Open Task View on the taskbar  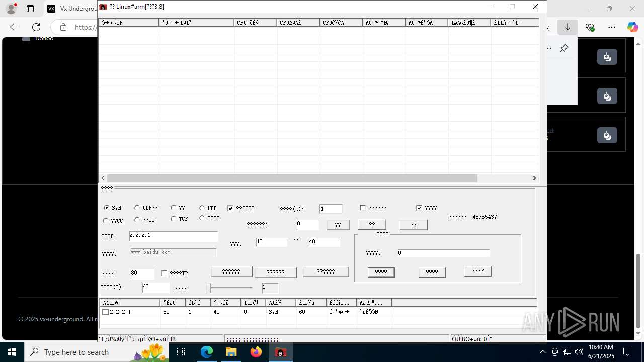point(181,352)
